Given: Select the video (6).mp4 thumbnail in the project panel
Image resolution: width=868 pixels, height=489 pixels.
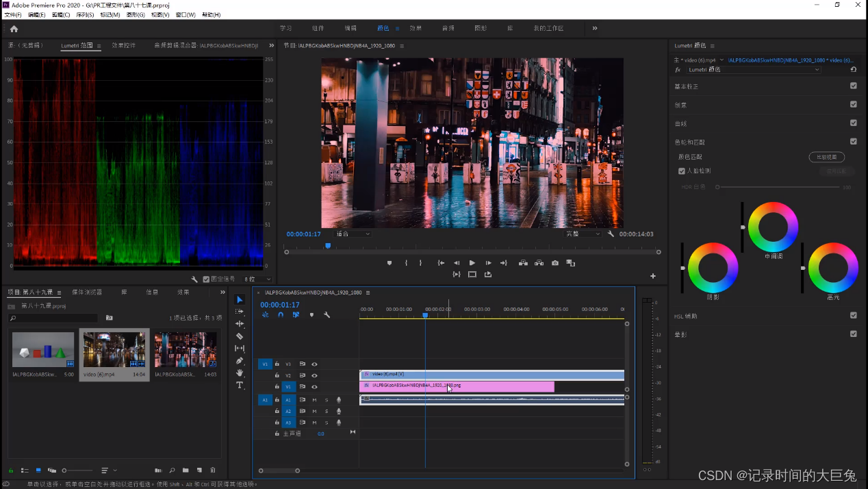Looking at the screenshot, I should click(x=114, y=350).
